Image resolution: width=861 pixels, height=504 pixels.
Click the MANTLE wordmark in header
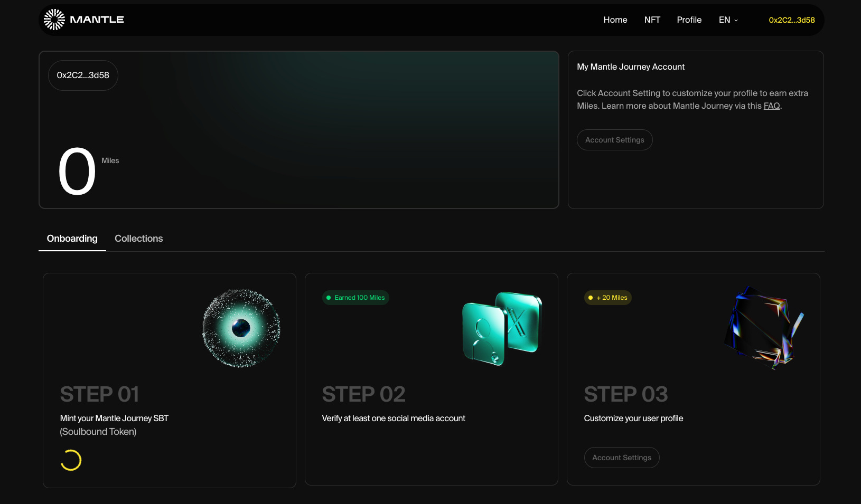click(97, 20)
